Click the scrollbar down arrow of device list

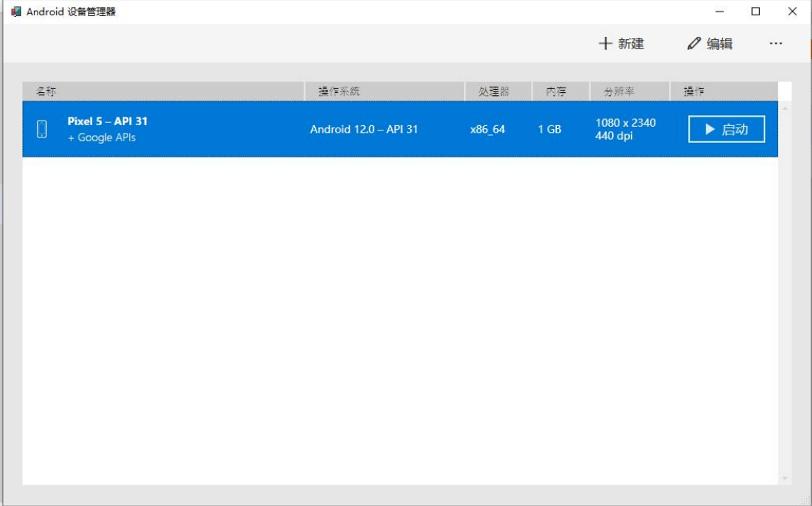[x=785, y=478]
